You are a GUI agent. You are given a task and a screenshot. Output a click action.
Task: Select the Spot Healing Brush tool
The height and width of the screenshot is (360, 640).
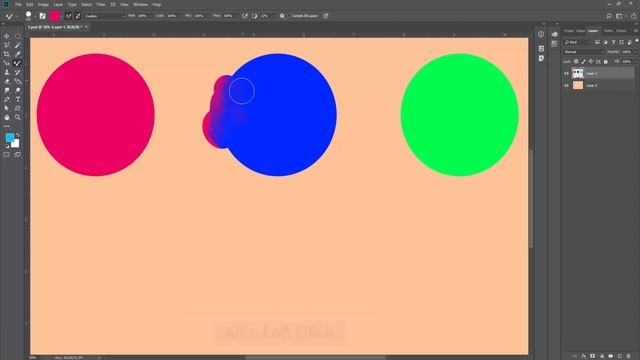pos(7,63)
